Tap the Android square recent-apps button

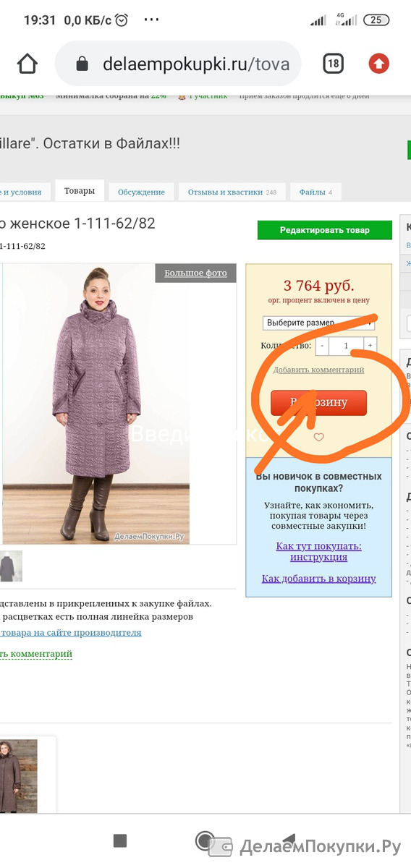[x=120, y=841]
